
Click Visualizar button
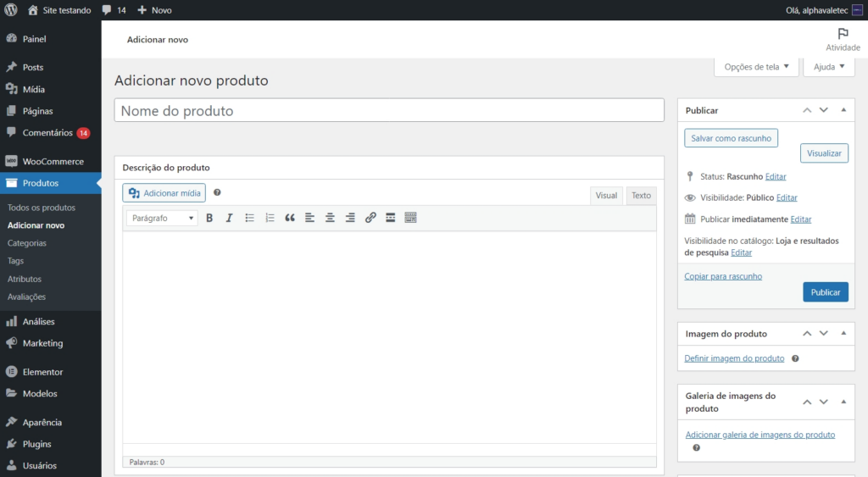click(824, 153)
